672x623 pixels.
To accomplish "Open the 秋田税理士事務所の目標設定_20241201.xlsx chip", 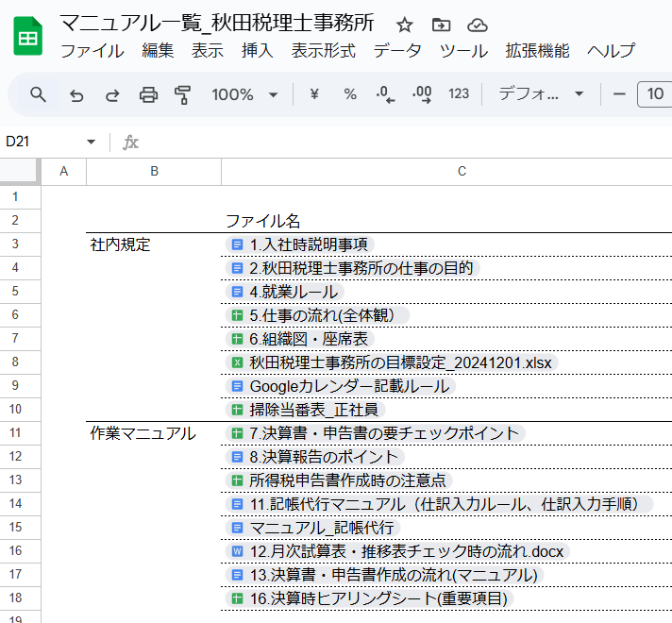I will click(392, 362).
